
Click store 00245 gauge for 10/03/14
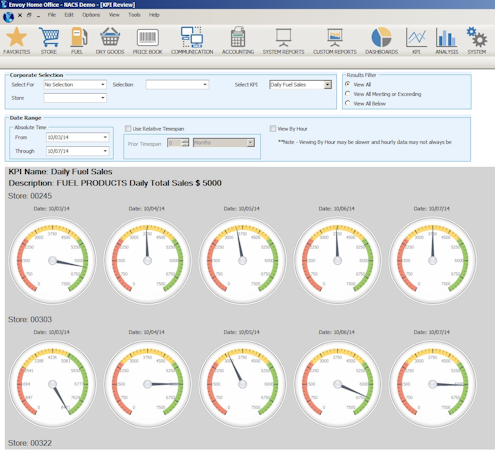(52, 260)
